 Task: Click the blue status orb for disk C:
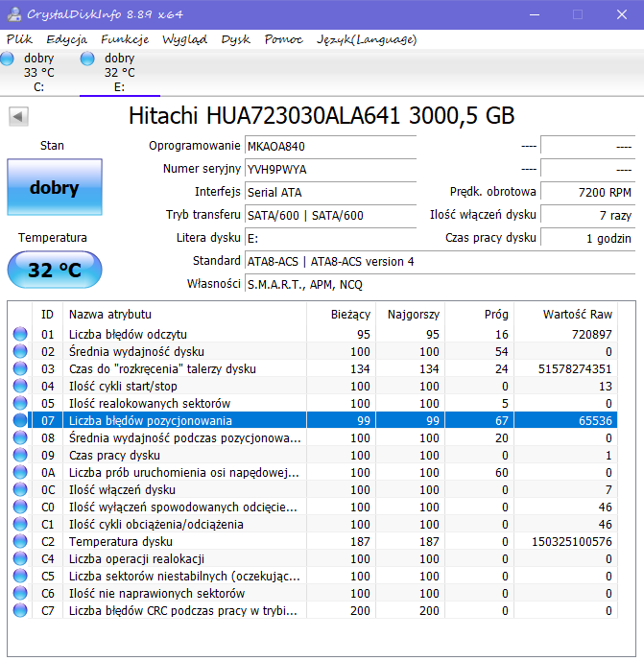click(x=7, y=59)
